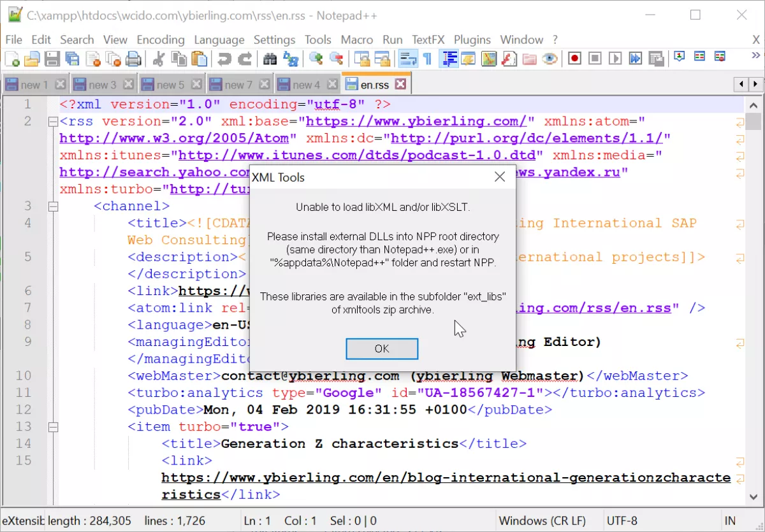Toggle the Indent Guide toolbar icon

449,59
